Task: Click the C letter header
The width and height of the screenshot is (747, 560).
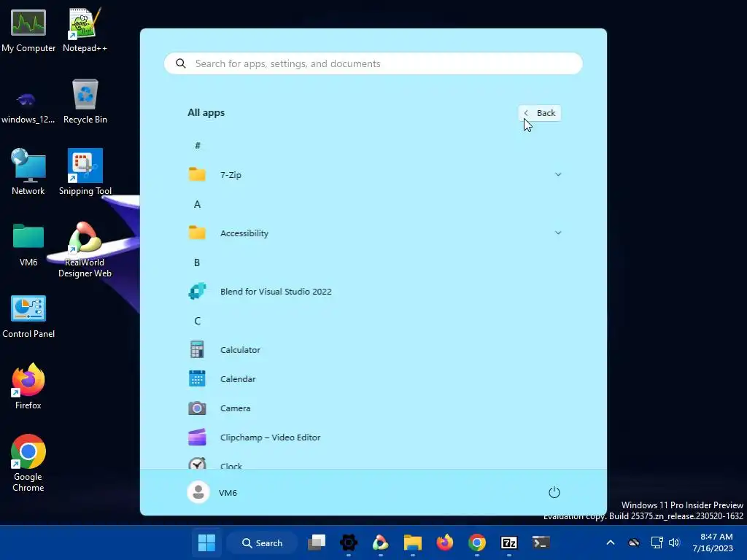Action: click(x=197, y=321)
